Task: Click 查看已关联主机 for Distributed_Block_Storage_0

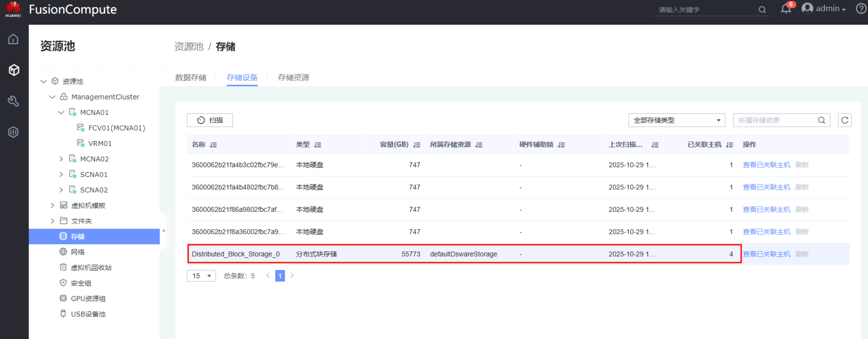Action: coord(766,254)
